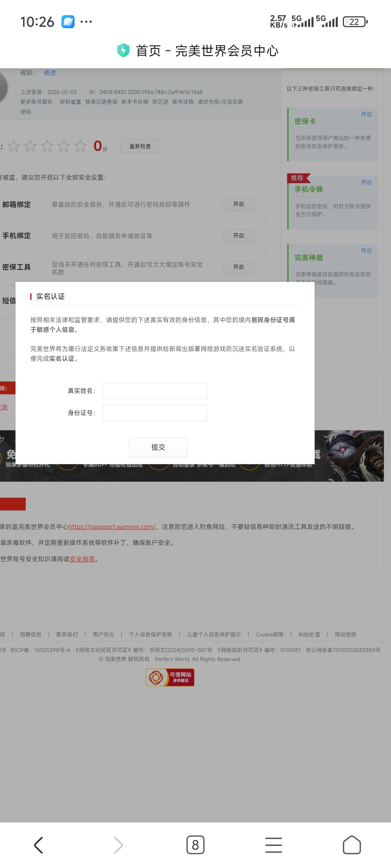Click the 真实姓名 input field
The width and height of the screenshot is (391, 868).
tap(155, 391)
